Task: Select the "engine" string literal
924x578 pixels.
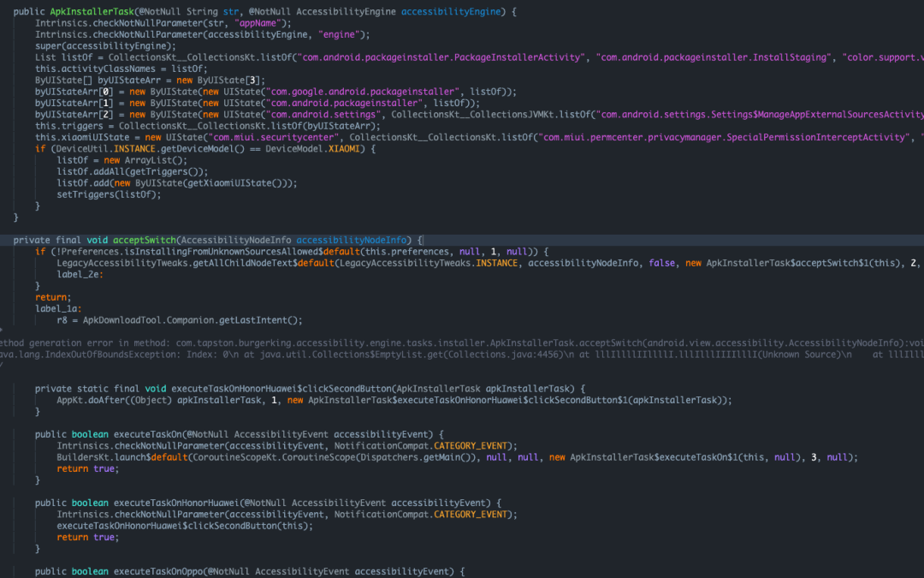Action: point(339,35)
